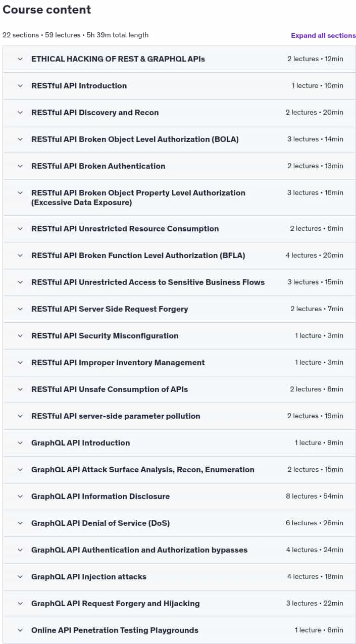Expand chevron for ETHICAL HACKING OF REST & GRAPHQL APIs
Screen dimensions: 356x644
[x=20, y=59]
